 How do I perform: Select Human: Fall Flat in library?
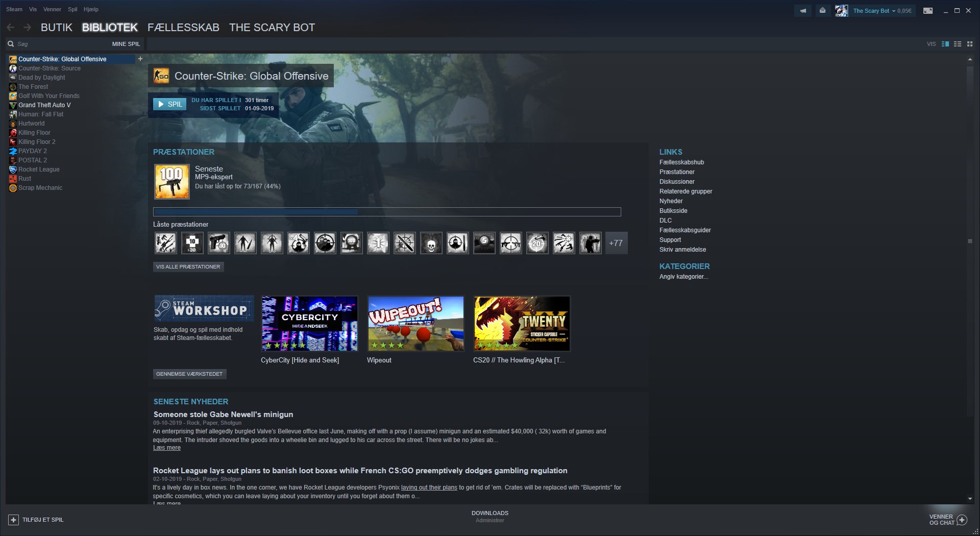tap(41, 114)
